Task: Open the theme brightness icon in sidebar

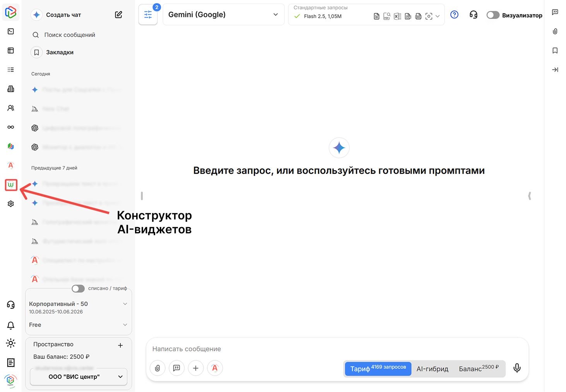Action: point(10,343)
